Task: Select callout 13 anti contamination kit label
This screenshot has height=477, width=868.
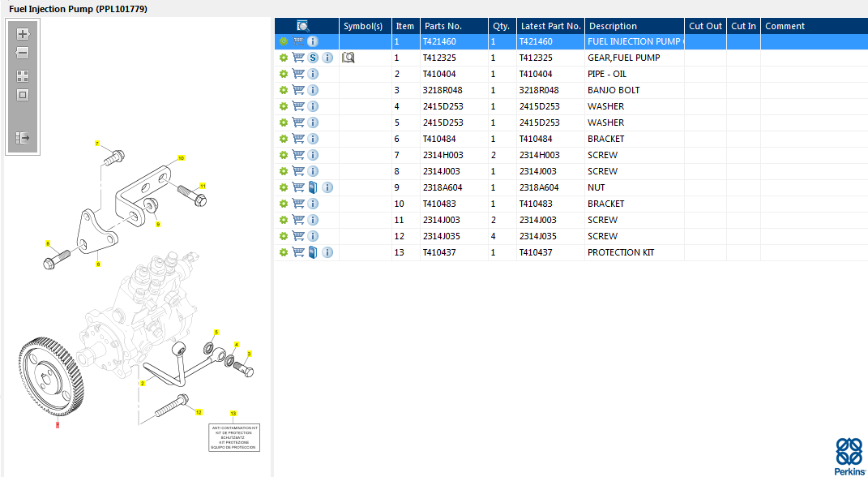Action: tap(233, 413)
